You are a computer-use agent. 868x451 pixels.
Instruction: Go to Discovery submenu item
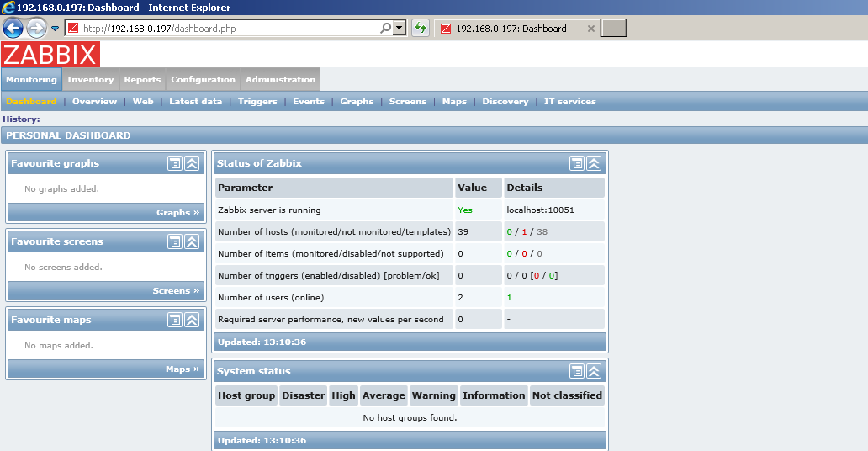tap(505, 102)
